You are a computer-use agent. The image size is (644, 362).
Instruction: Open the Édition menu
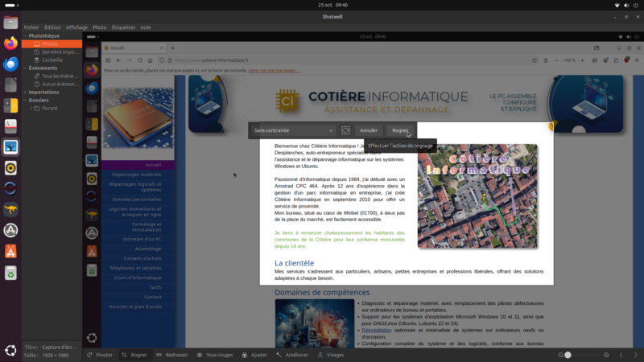click(x=52, y=27)
